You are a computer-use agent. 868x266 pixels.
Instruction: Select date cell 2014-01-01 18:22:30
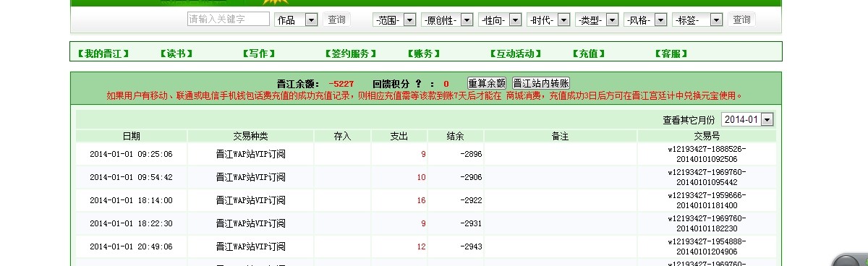tap(131, 223)
